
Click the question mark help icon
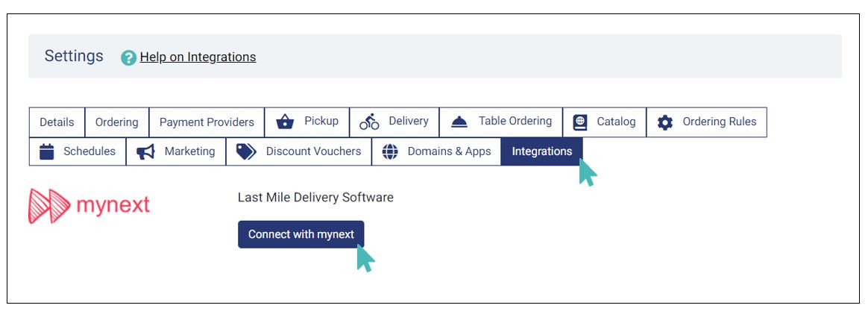pyautogui.click(x=128, y=57)
